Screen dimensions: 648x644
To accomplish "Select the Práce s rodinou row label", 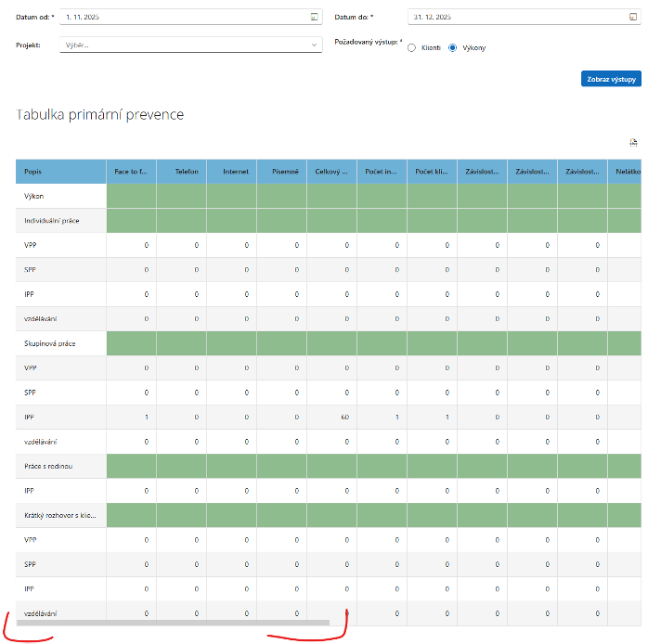I will [48, 467].
